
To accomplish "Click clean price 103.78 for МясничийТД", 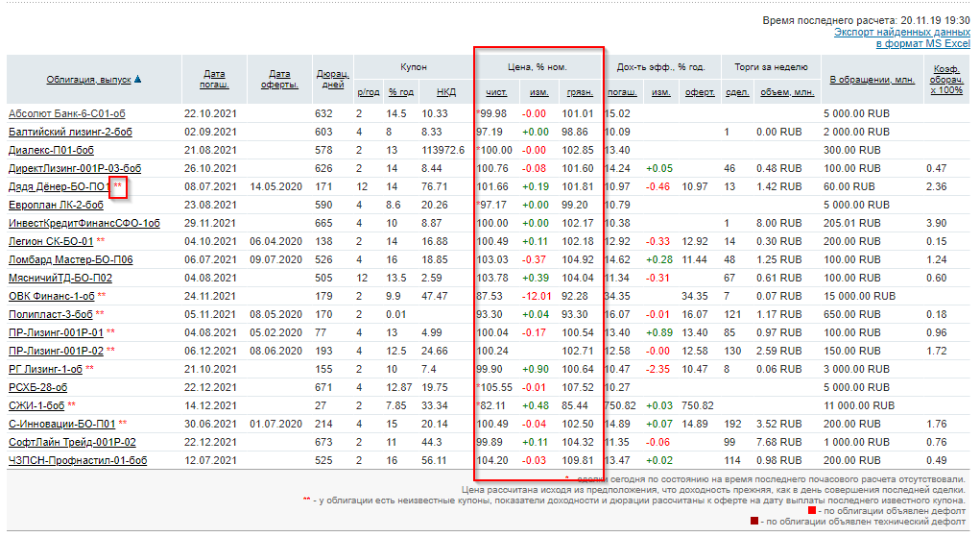I will tap(492, 278).
